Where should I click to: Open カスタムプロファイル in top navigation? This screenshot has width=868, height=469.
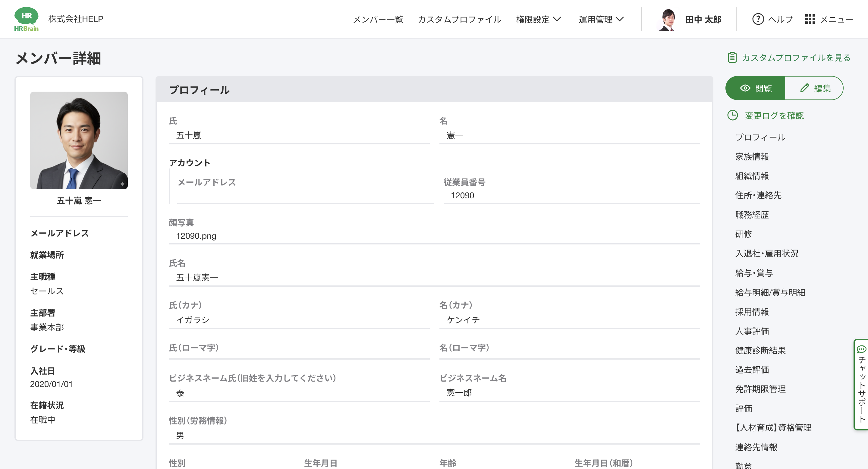coord(459,20)
